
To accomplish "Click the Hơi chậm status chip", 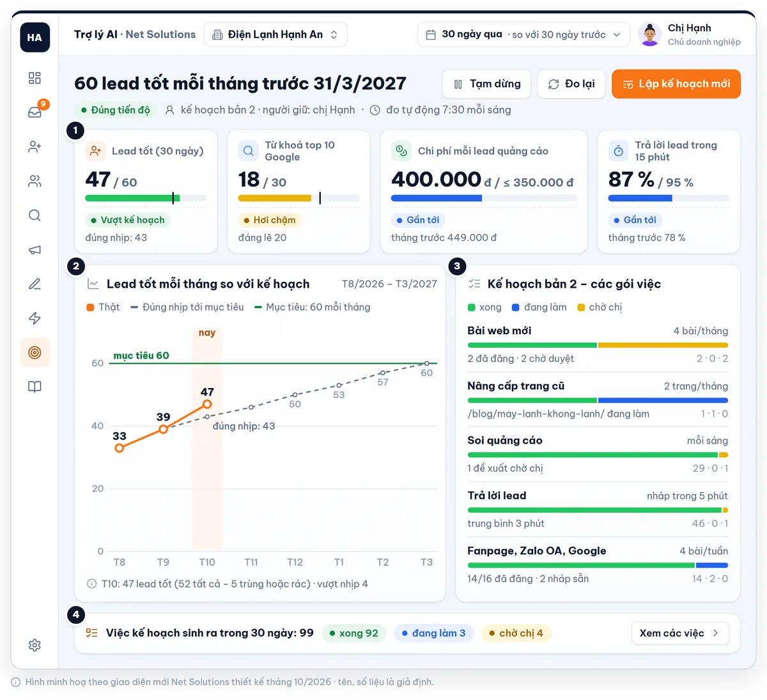I will point(269,220).
